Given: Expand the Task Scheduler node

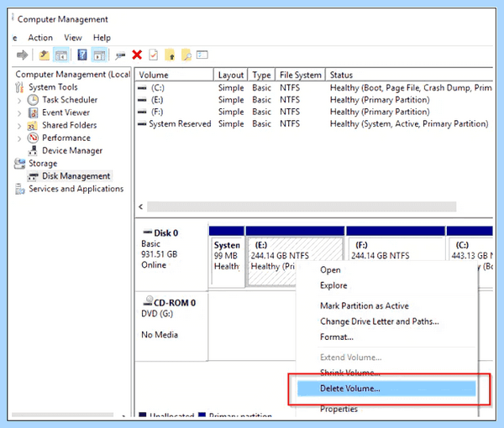Looking at the screenshot, I should pos(19,101).
